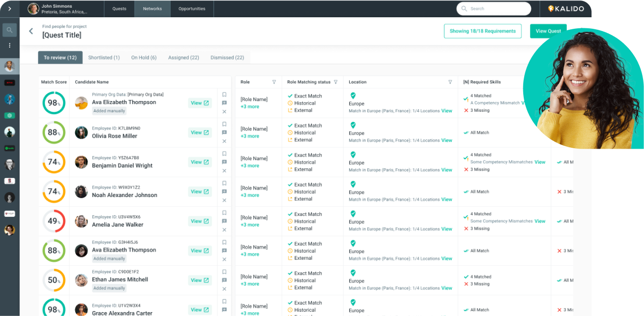Open the Location column filter
The image size is (644, 316).
click(x=450, y=82)
